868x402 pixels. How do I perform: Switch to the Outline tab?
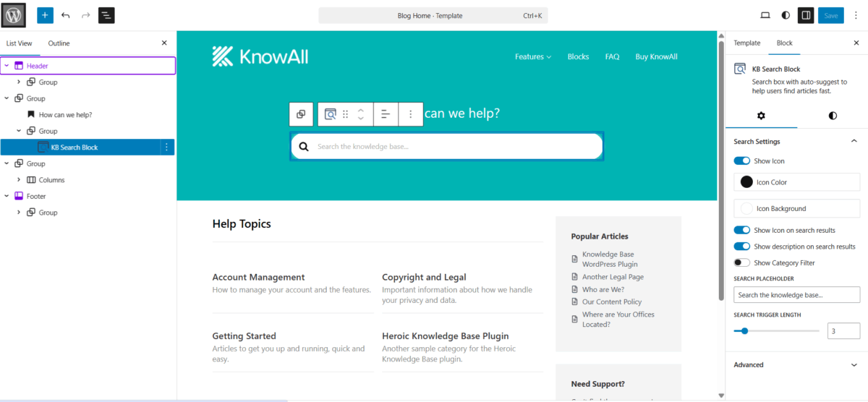pos(59,43)
